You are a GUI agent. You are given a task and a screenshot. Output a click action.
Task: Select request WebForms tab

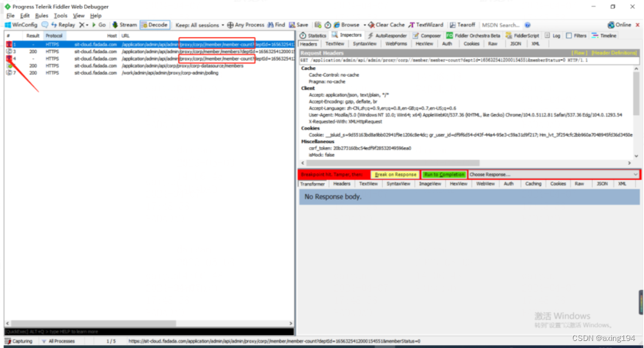(x=396, y=44)
